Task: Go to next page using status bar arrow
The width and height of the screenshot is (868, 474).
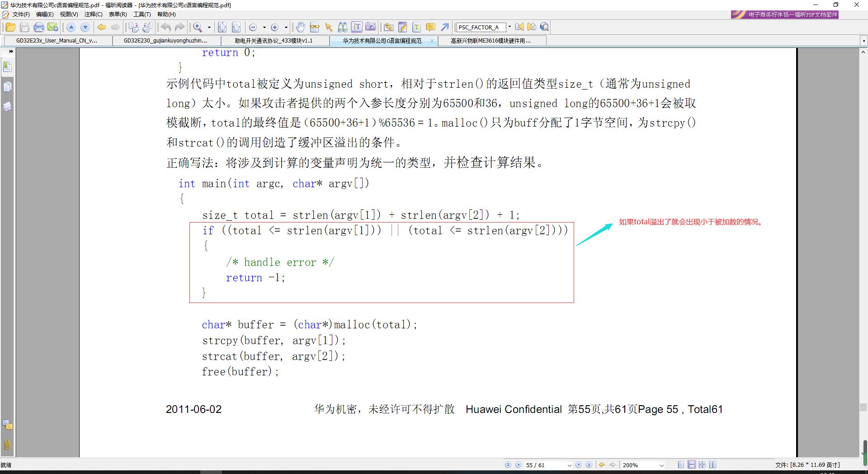Action: 579,465
